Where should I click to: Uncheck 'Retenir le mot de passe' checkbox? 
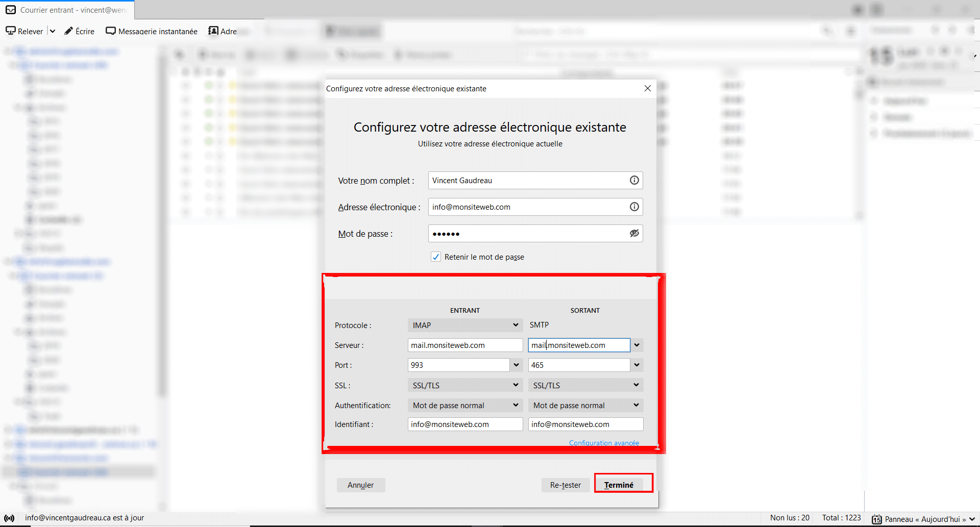[x=436, y=257]
